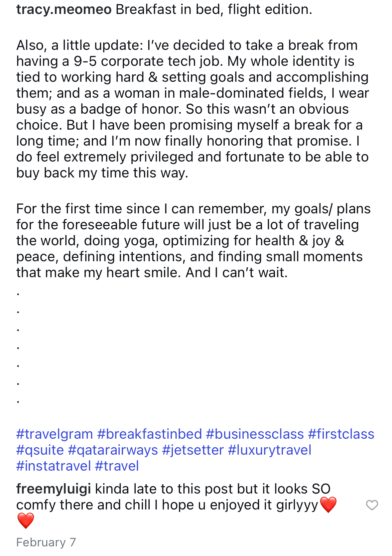Tap the #qsuite hashtag
The image size is (392, 556).
coord(40,450)
